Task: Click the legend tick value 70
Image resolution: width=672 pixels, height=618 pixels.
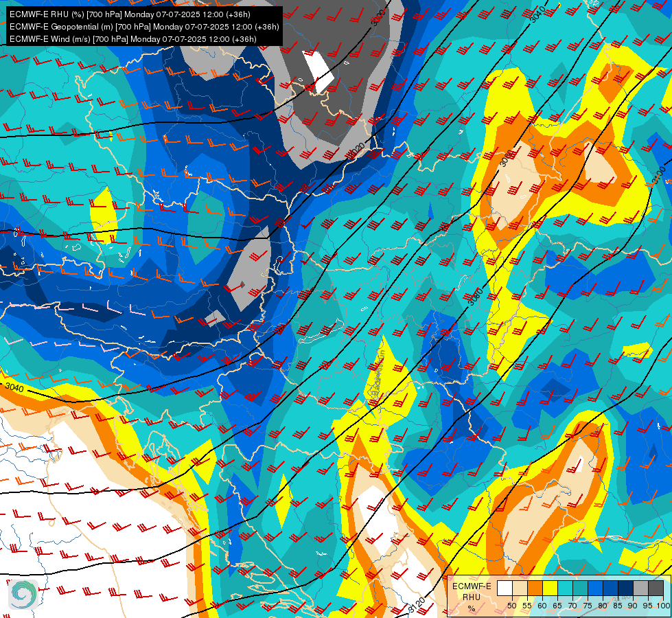Action: tap(572, 606)
